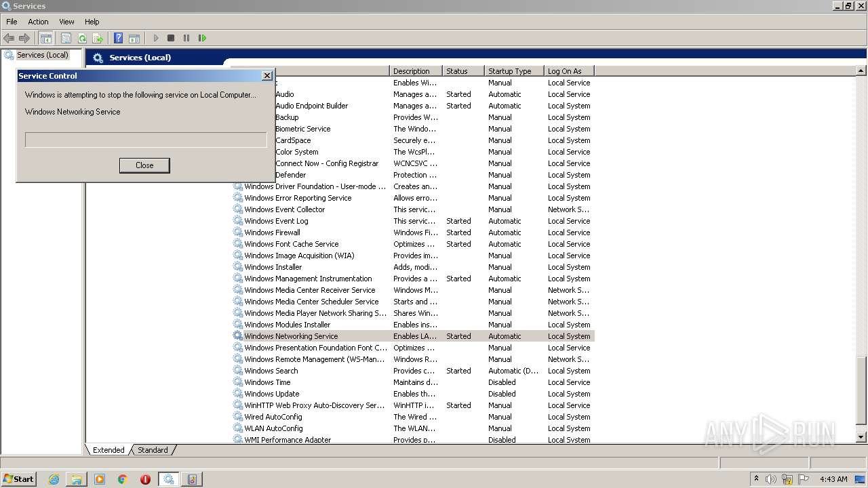Click the Services (Local) header gear icon
This screenshot has height=488, width=868.
[98, 58]
